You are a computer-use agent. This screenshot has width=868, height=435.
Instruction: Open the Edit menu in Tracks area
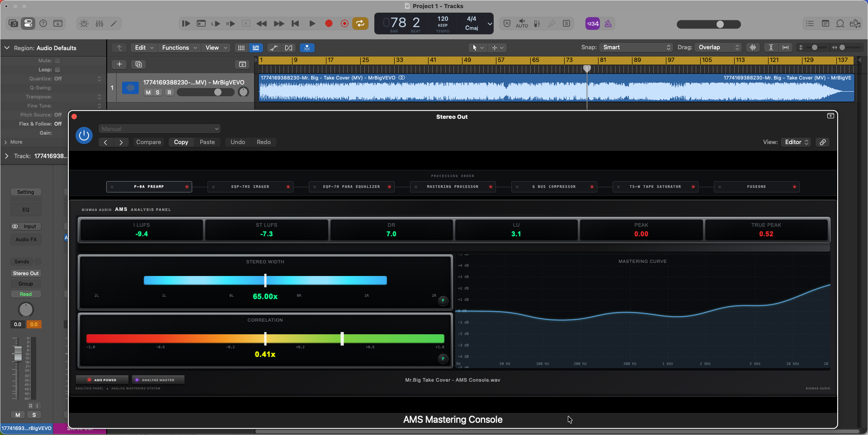click(144, 47)
